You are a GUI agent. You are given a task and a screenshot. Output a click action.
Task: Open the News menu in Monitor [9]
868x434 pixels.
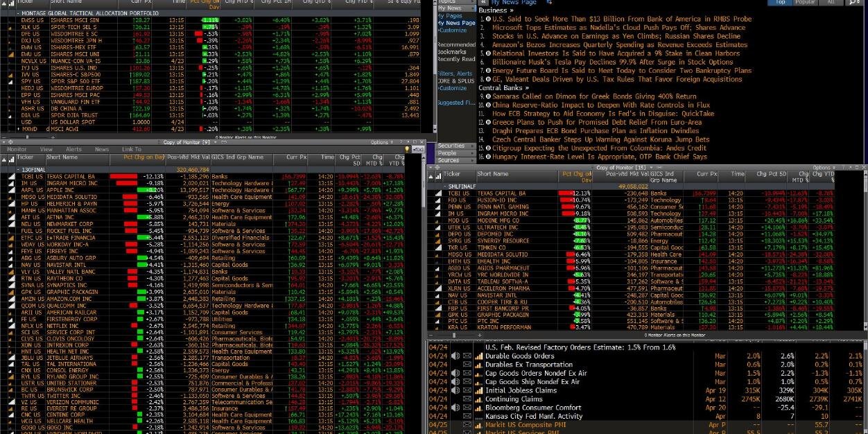pyautogui.click(x=102, y=149)
